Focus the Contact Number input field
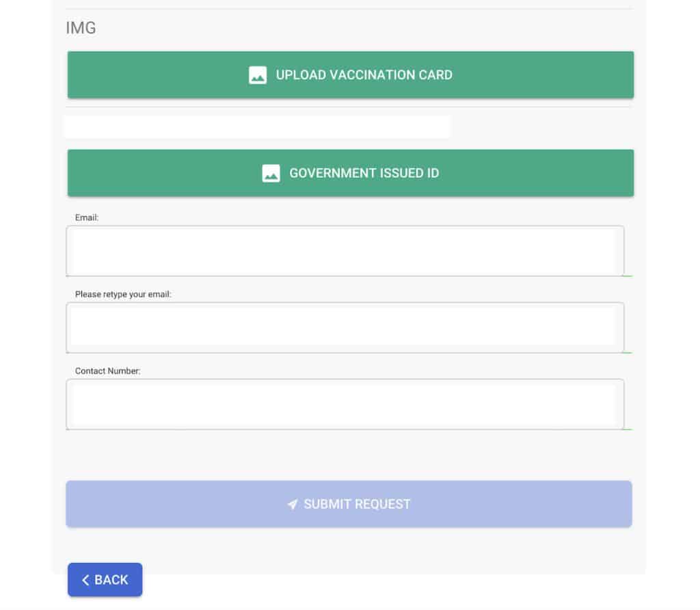This screenshot has height=610, width=700. (345, 404)
